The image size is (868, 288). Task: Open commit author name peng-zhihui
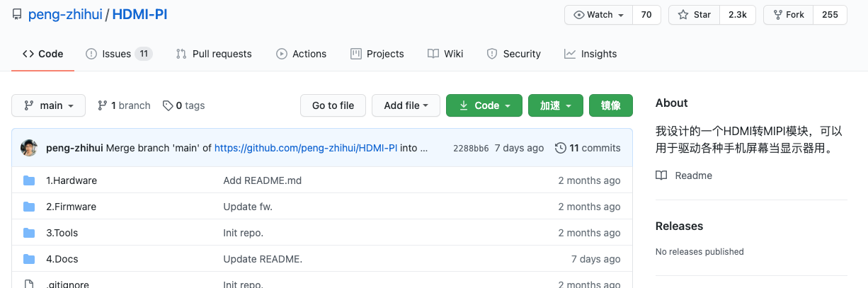coord(74,148)
